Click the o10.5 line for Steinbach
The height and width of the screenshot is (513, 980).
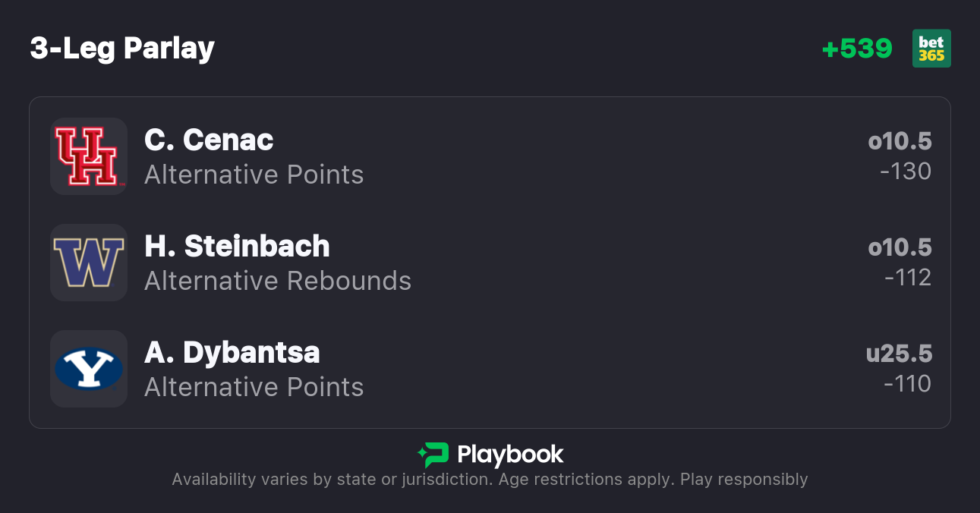point(900,247)
